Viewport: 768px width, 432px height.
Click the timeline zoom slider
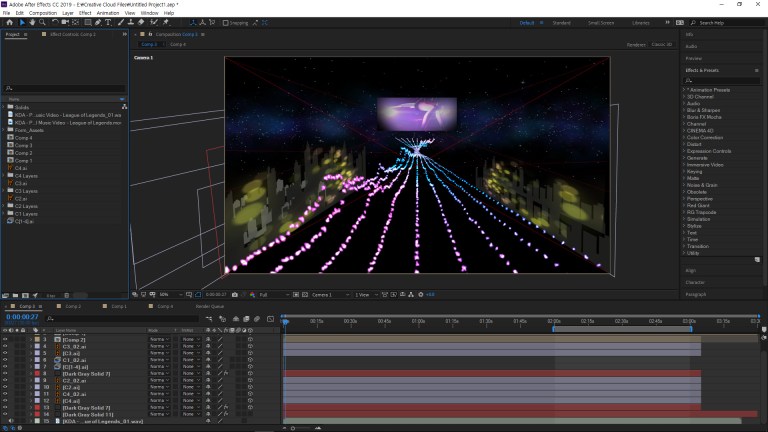point(300,428)
